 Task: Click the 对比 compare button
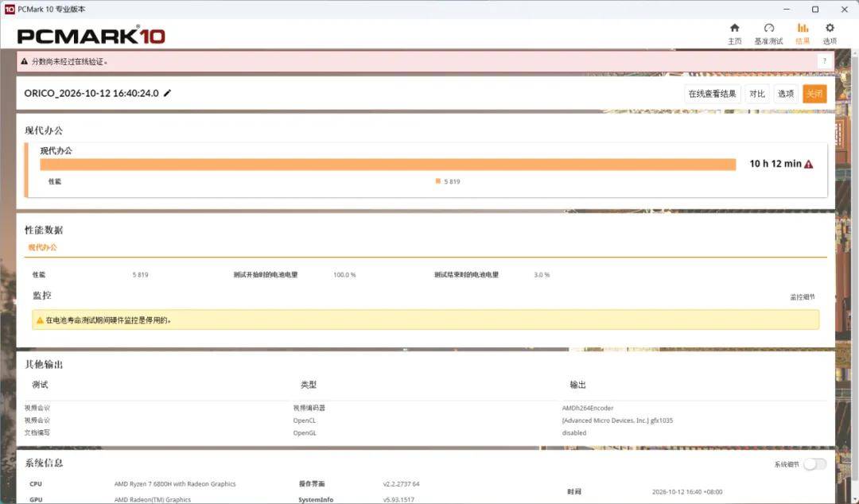click(757, 94)
